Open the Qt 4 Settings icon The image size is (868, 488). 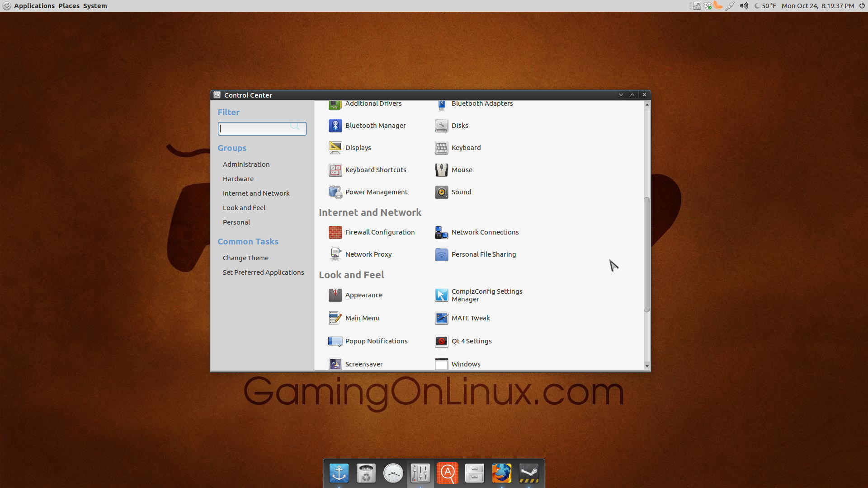click(441, 341)
